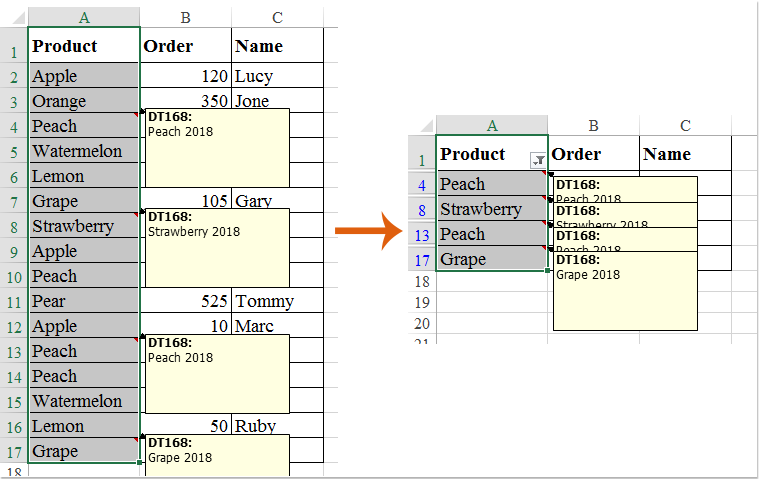This screenshot has width=759, height=479.
Task: Select the row 19 header in right sheet
Action: (x=422, y=303)
